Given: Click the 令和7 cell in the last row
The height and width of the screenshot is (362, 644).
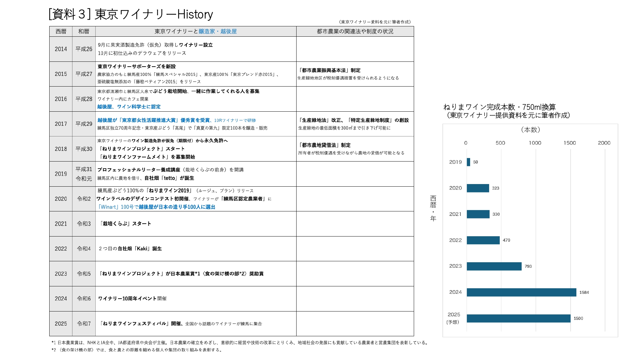Looking at the screenshot, I should pyautogui.click(x=84, y=323).
